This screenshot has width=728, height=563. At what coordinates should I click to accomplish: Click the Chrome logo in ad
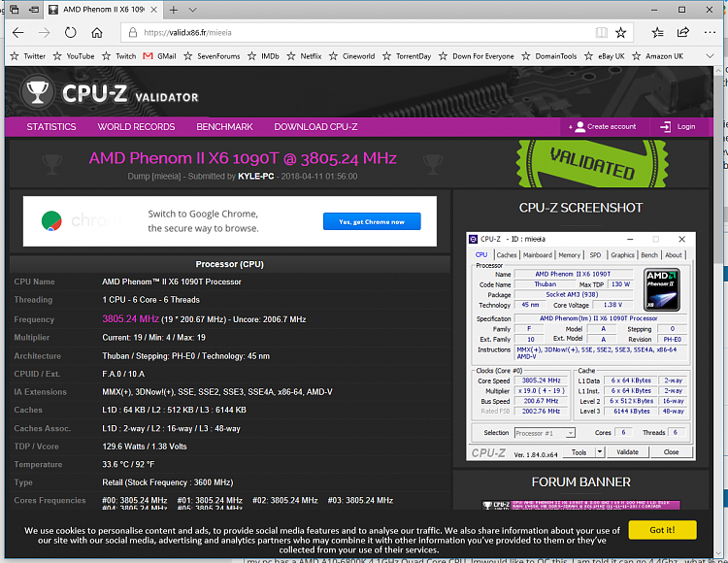51,221
